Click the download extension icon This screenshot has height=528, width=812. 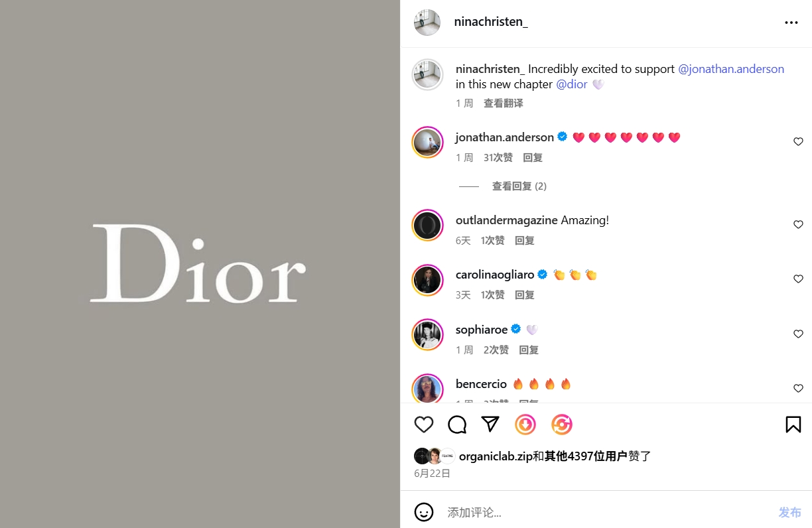coord(525,425)
